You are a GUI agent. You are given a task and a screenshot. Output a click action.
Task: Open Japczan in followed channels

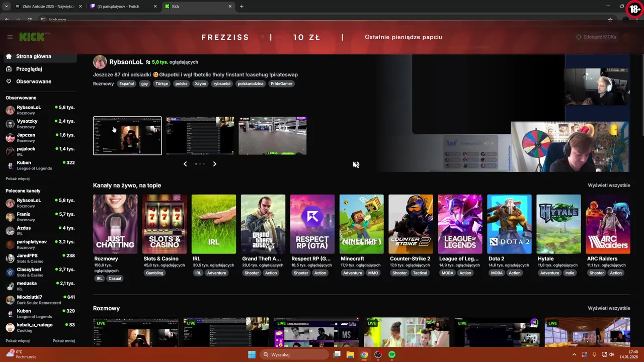tap(39, 137)
